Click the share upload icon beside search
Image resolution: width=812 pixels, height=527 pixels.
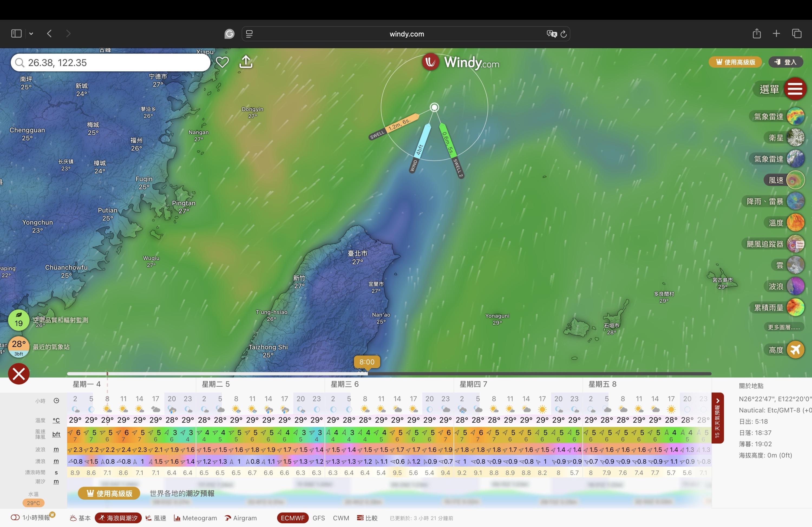(246, 62)
